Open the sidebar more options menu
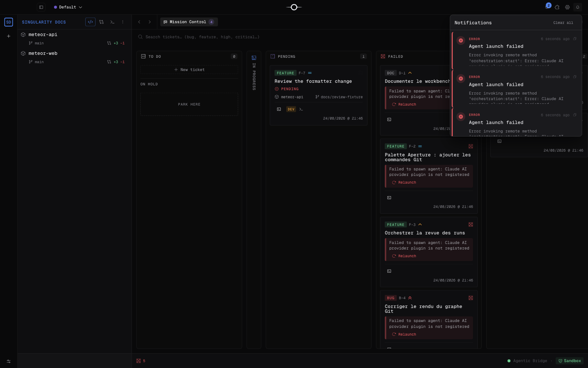The height and width of the screenshot is (368, 588). (123, 22)
